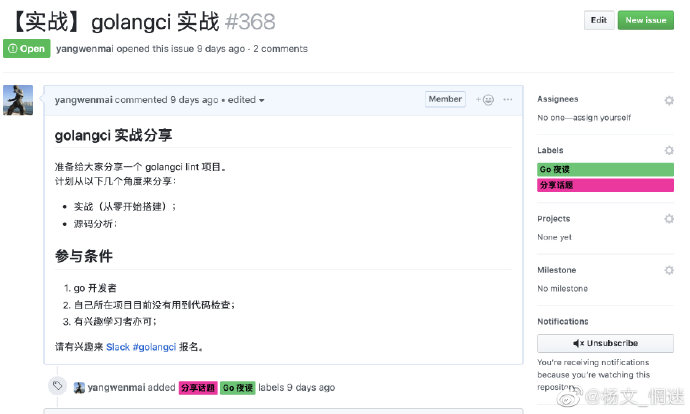Click the '源码分析' bullet item
This screenshot has width=690, height=414.
(x=95, y=224)
